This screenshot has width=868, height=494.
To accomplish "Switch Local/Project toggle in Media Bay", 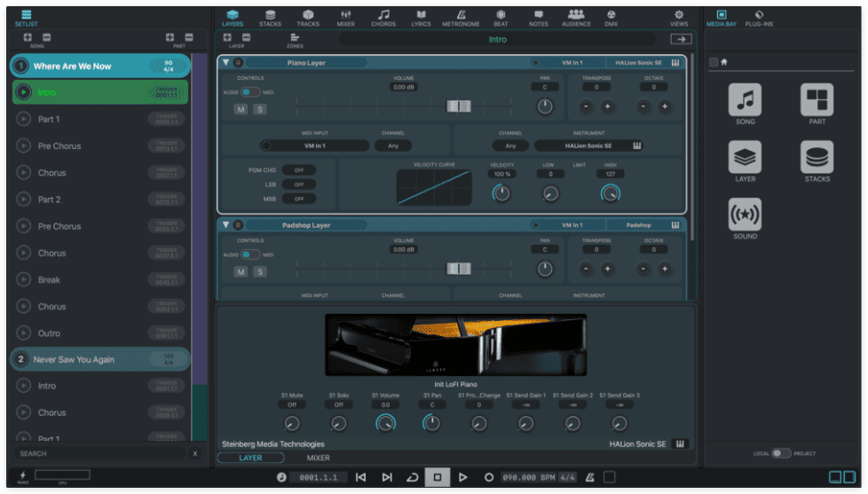I will 781,453.
